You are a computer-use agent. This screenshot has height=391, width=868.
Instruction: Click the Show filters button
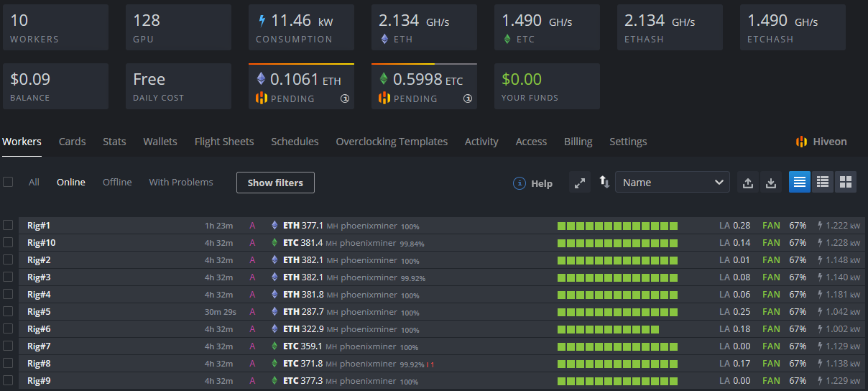[275, 183]
